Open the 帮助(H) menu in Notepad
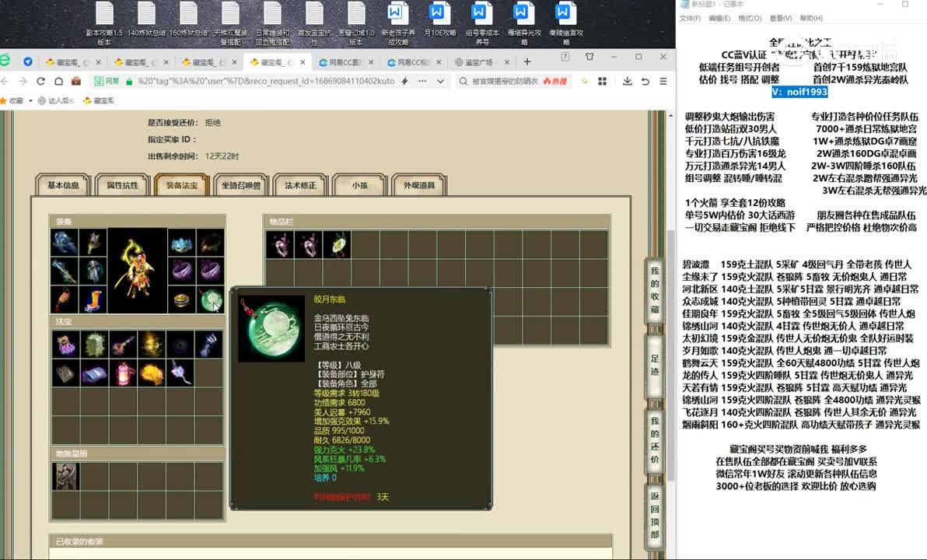The width and height of the screenshot is (927, 560). pyautogui.click(x=811, y=19)
